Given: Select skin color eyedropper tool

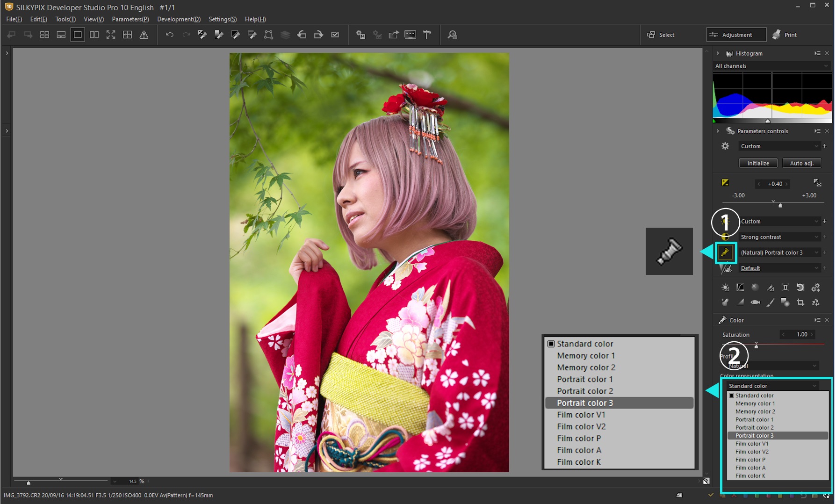Looking at the screenshot, I should (252, 35).
